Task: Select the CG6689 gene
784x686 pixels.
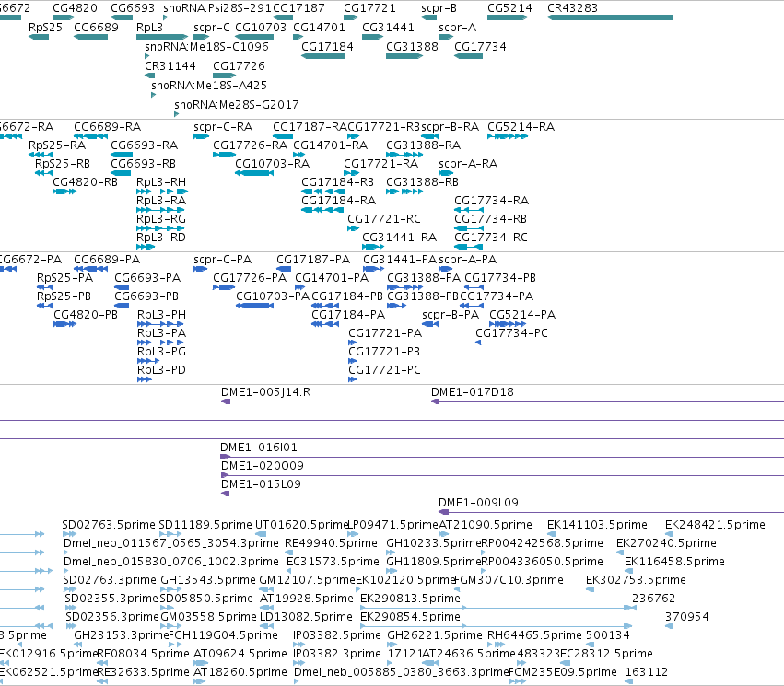Action: pos(90,37)
